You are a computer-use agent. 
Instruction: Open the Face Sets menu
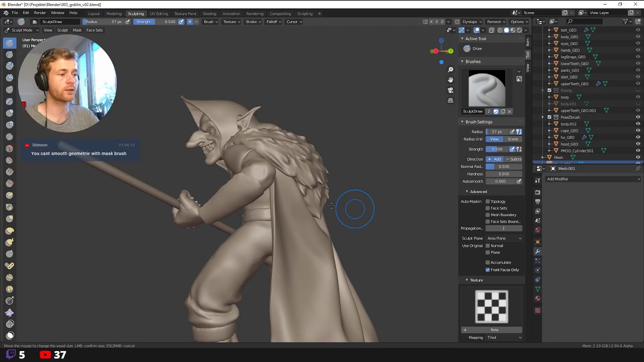[95, 30]
